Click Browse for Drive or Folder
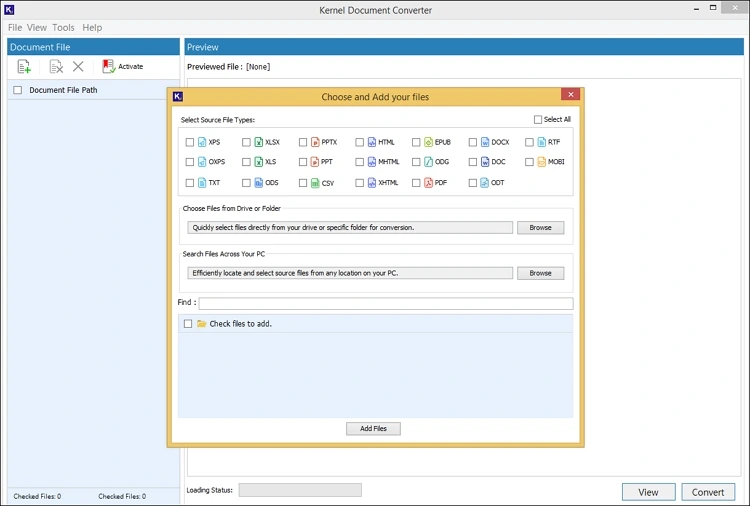 click(x=540, y=228)
